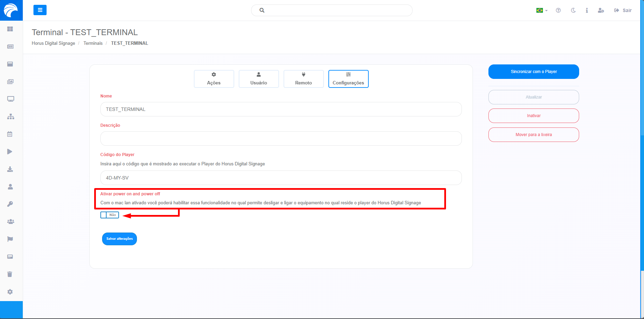Click the Salvar alterações button
The width and height of the screenshot is (644, 319).
(x=119, y=239)
